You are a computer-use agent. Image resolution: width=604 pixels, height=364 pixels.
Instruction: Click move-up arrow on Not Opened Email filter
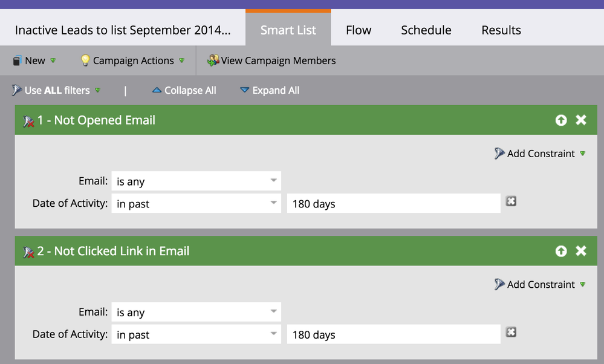coord(561,120)
